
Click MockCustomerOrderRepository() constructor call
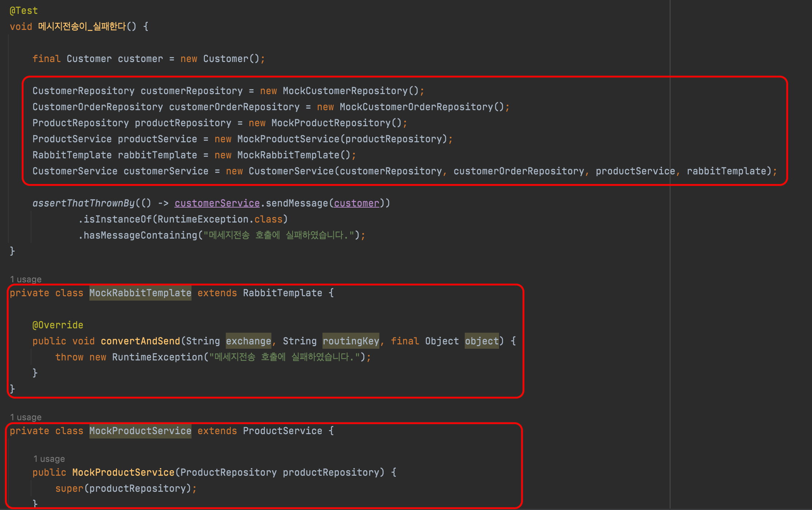[422, 107]
